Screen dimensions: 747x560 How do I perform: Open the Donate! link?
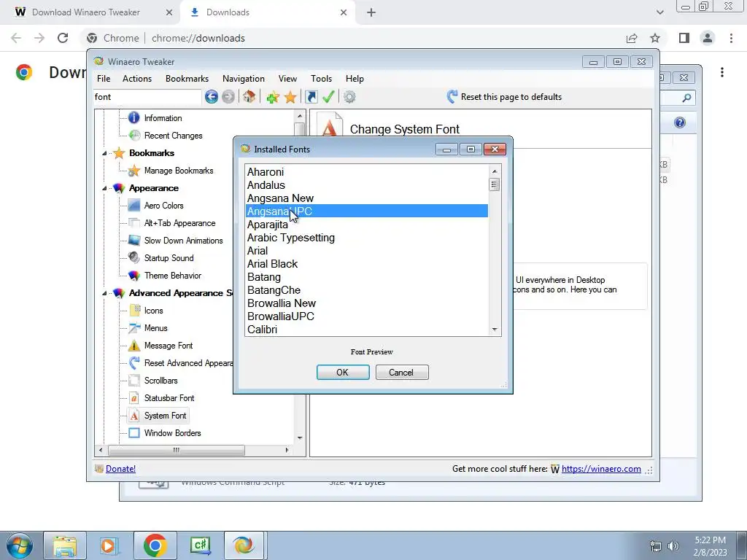(120, 469)
